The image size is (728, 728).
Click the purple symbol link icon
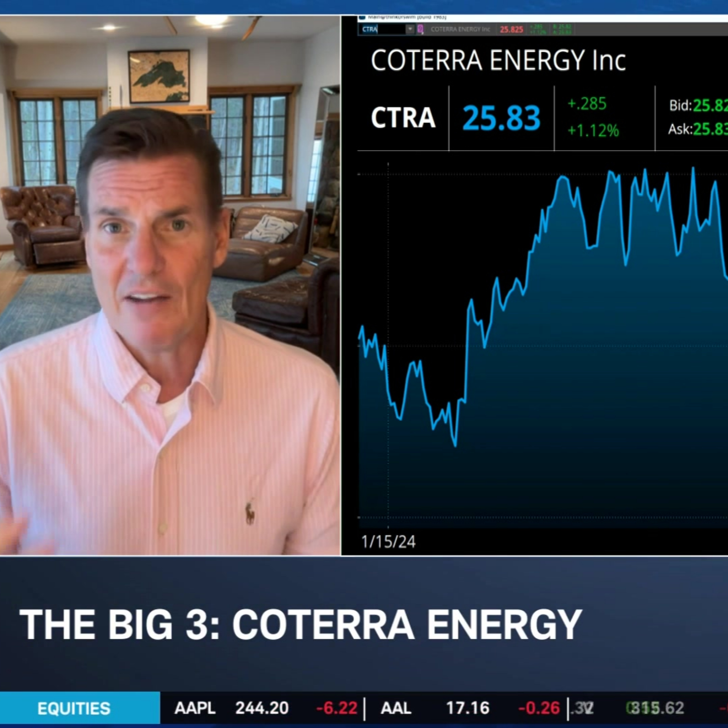421,29
